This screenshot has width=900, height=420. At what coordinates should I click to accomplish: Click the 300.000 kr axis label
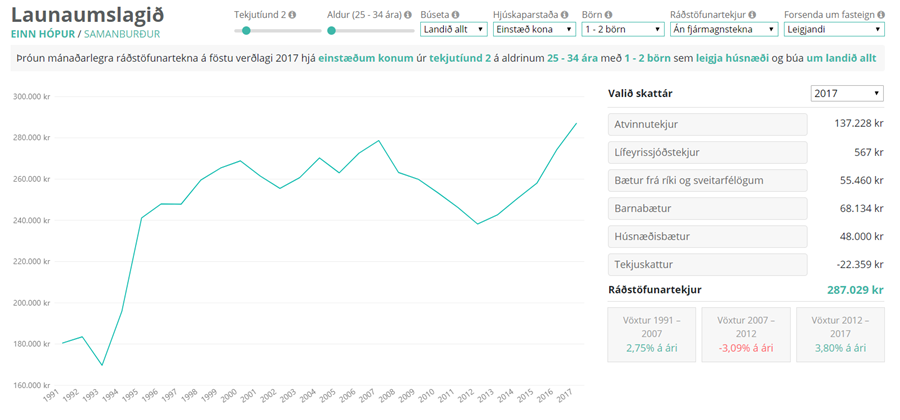(x=31, y=96)
